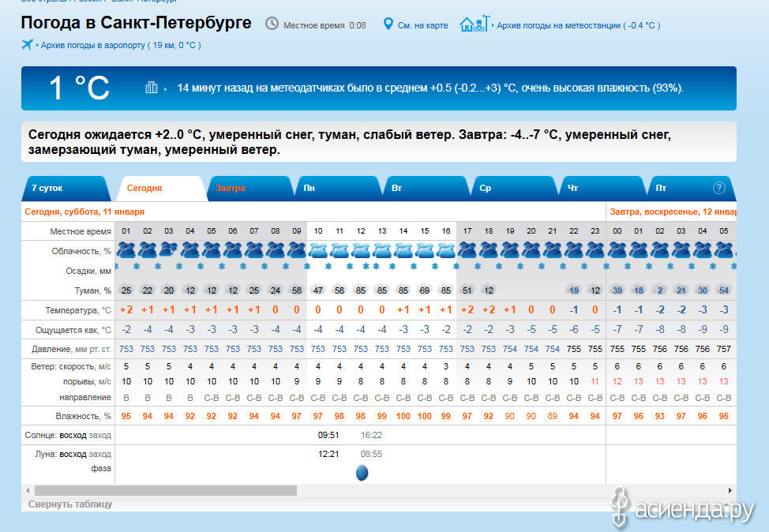This screenshot has width=769, height=532.
Task: Select the Ср tab
Action: pos(513,189)
